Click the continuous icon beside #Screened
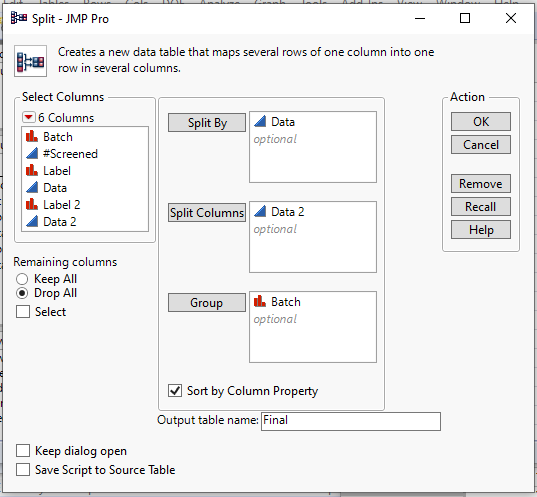Viewport: 537px width, 497px height. pyautogui.click(x=32, y=153)
